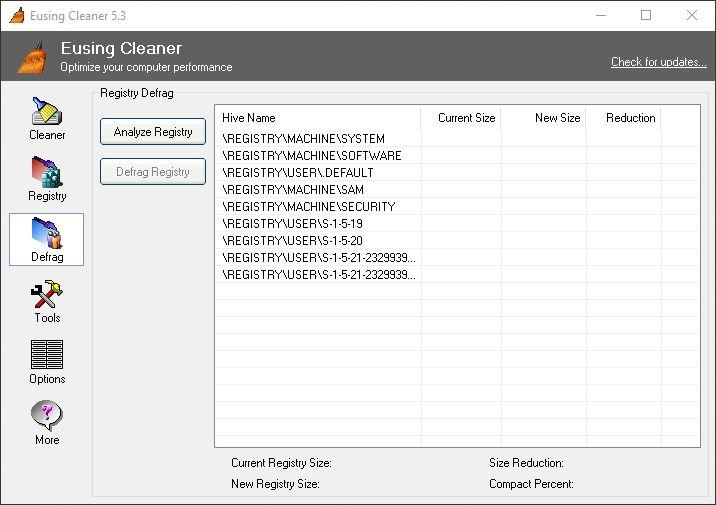Click the Size Reduction label
Image resolution: width=716 pixels, height=505 pixels.
point(526,463)
